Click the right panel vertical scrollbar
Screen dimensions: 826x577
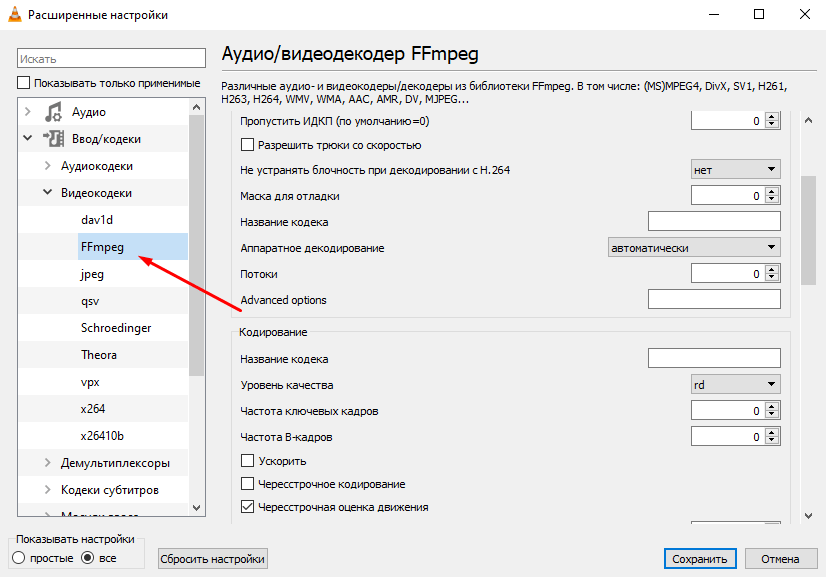[807, 230]
